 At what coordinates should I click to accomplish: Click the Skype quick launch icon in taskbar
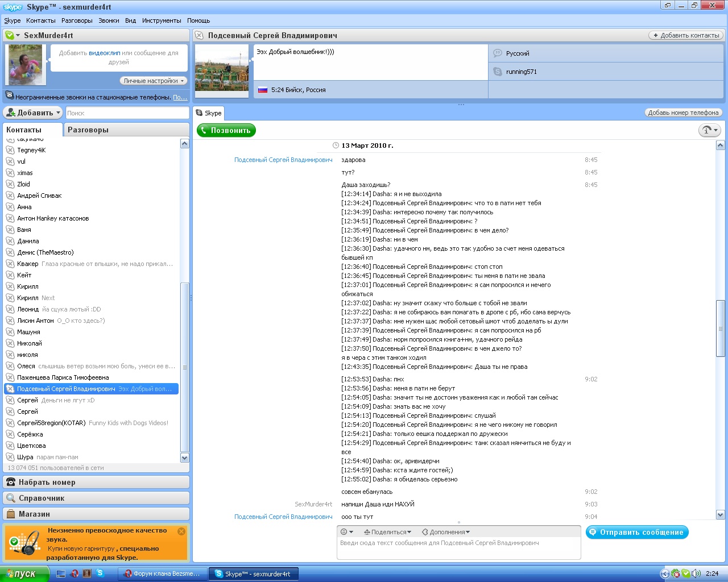pos(100,573)
